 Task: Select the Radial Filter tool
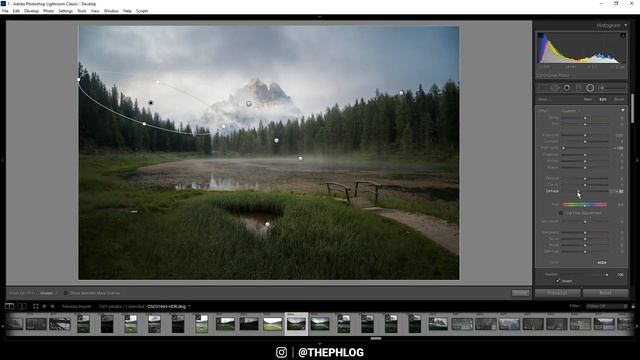click(590, 88)
